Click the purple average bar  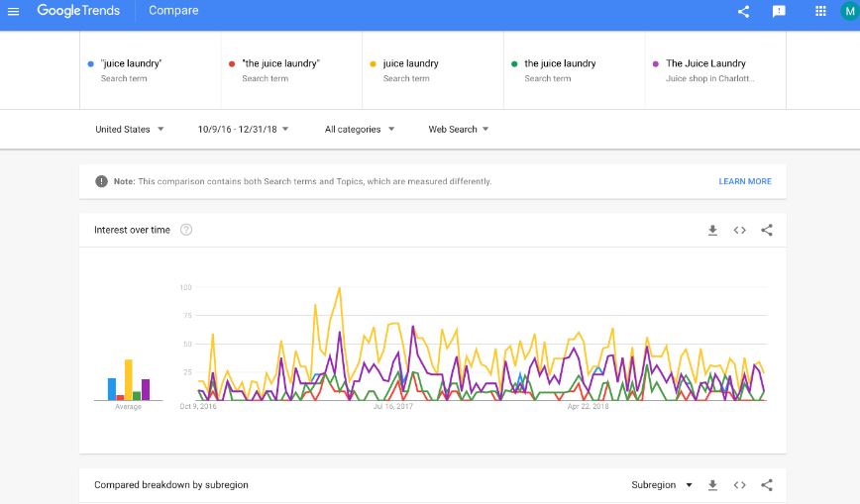point(146,390)
